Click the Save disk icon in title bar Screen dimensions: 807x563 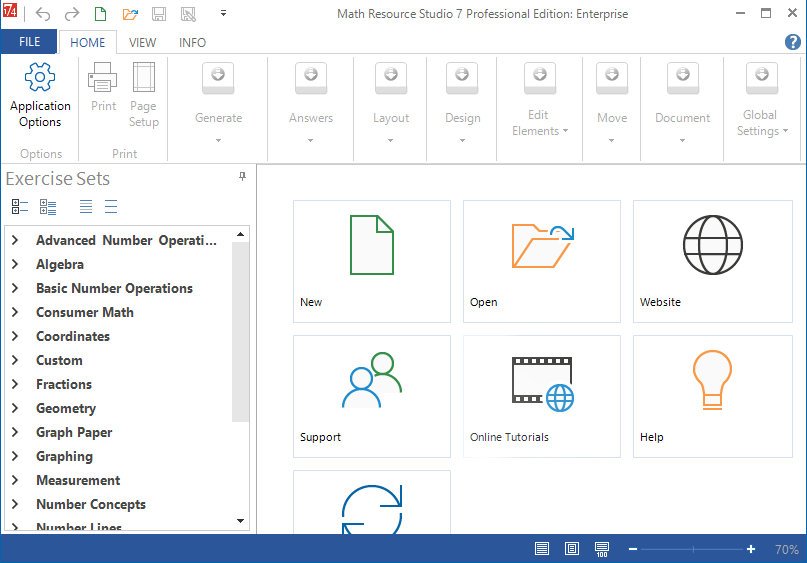coord(159,14)
